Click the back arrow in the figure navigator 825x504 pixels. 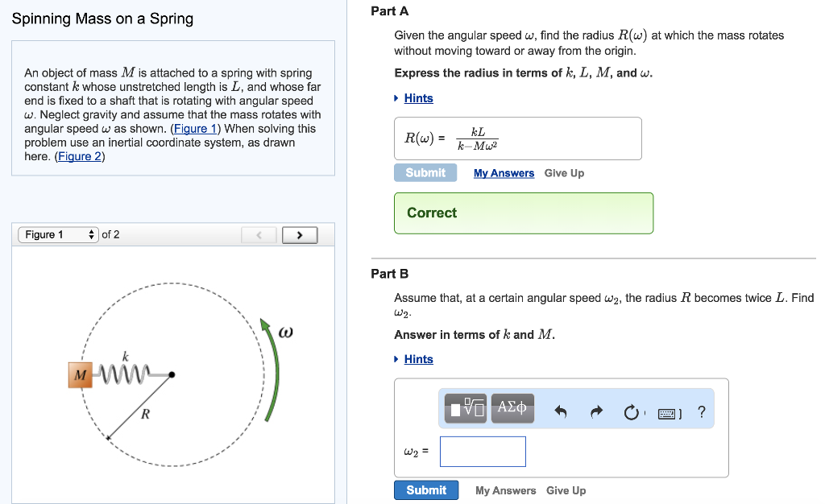[x=259, y=234]
